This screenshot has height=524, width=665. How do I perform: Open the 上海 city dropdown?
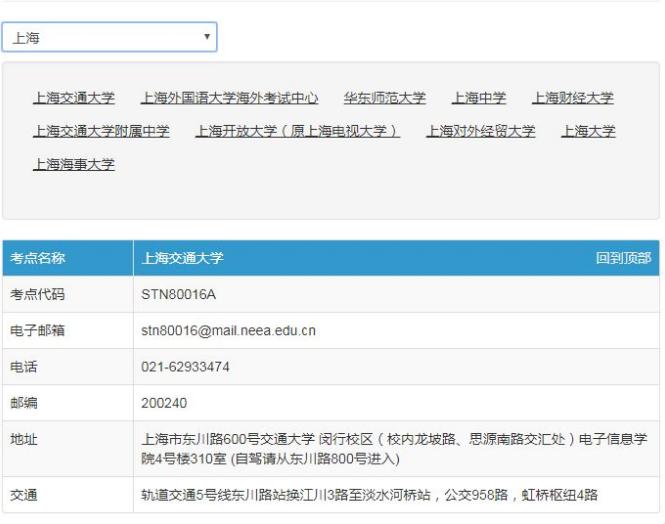click(x=109, y=37)
